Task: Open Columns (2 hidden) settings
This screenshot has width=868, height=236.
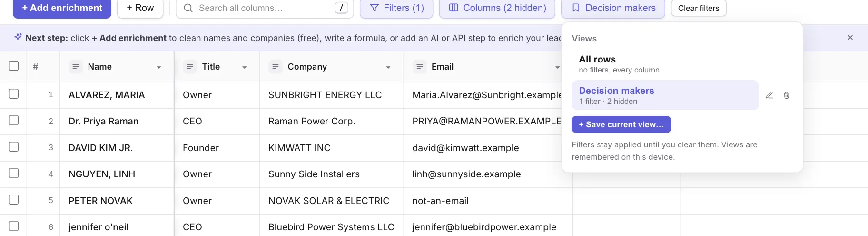Action: tap(497, 8)
